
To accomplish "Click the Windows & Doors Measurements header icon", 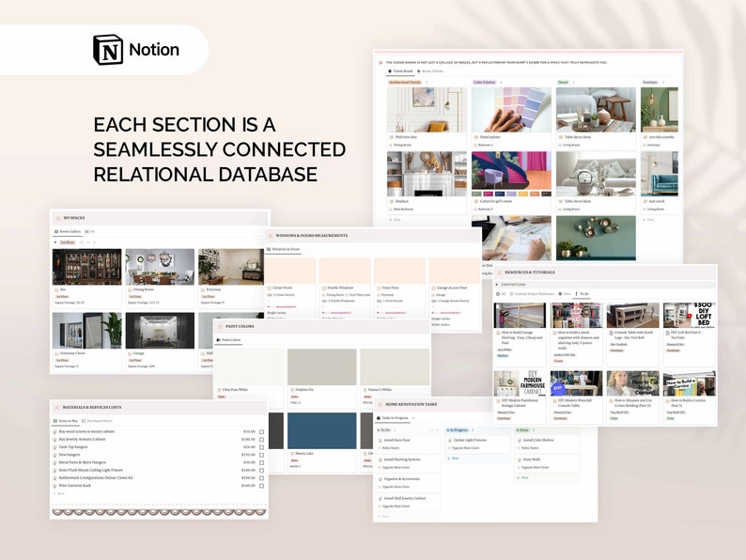I will 271,236.
